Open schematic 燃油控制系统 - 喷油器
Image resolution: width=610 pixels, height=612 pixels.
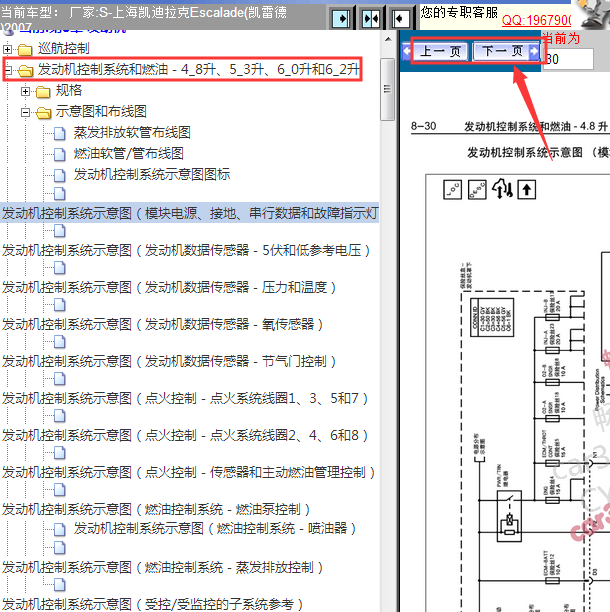tap(215, 528)
